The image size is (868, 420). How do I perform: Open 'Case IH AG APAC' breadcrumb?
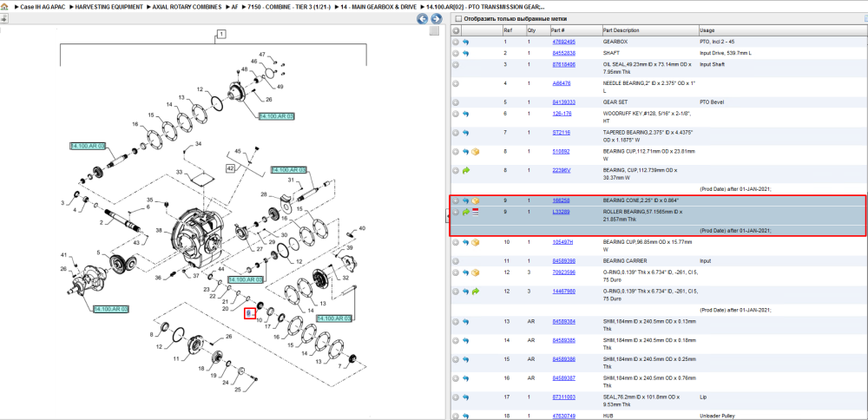[x=43, y=7]
